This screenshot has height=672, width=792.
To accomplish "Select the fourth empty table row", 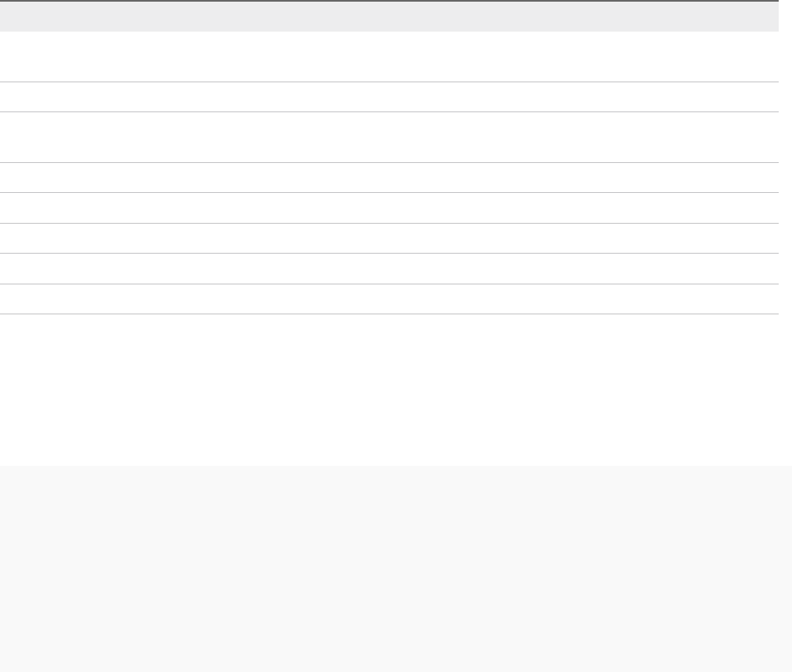I will click(x=389, y=177).
